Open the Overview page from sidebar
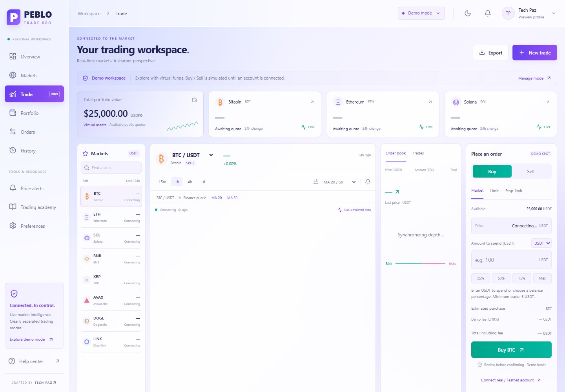This screenshot has height=392, width=565. point(34,56)
